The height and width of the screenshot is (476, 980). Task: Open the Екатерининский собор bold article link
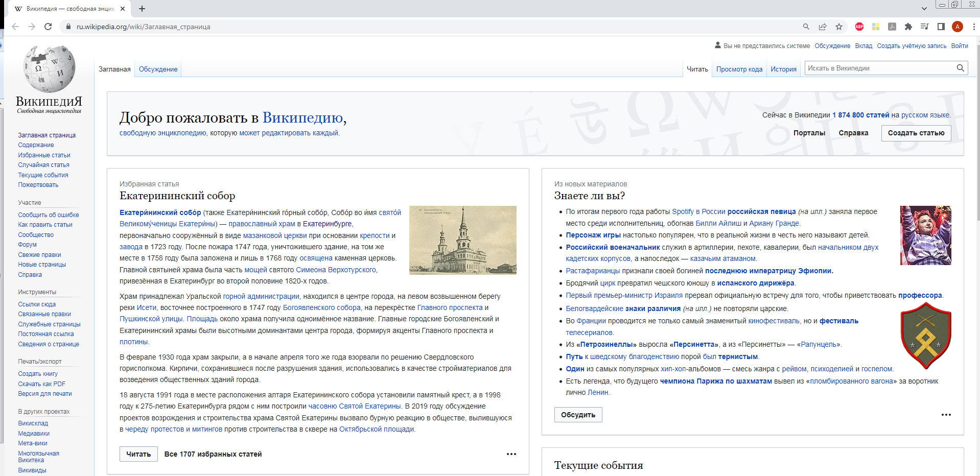point(160,212)
